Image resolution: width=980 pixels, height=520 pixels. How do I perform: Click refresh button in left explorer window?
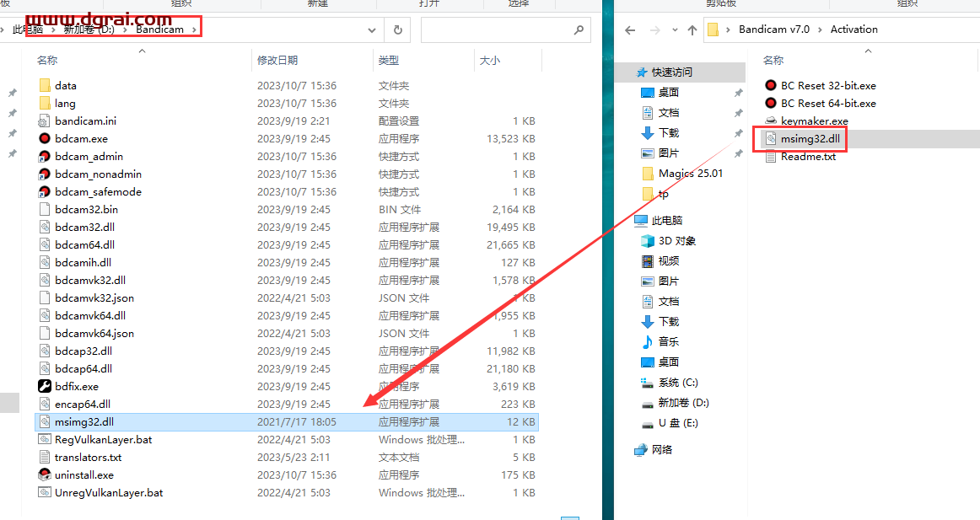397,29
